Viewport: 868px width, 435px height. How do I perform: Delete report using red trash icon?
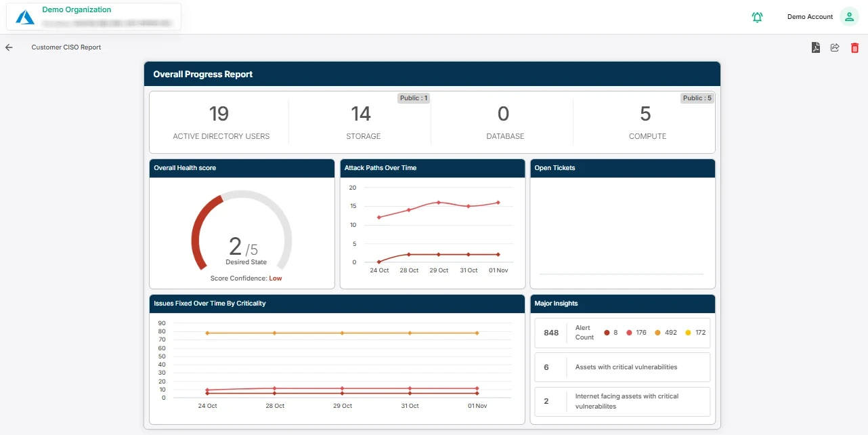tap(854, 48)
